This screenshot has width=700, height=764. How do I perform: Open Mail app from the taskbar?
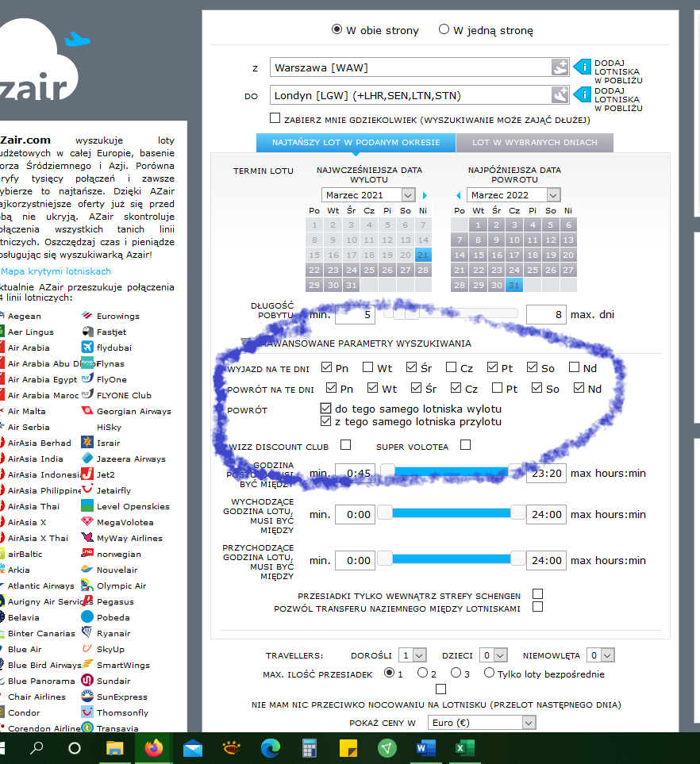click(x=193, y=748)
